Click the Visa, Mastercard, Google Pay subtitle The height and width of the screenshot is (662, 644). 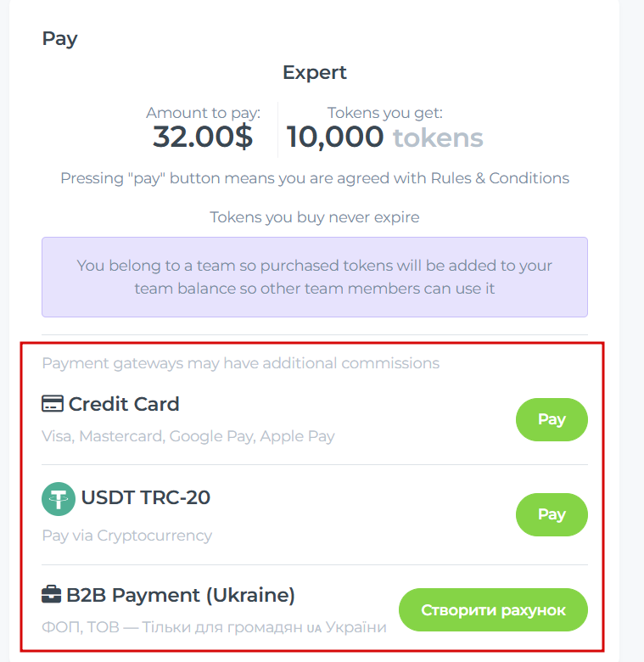click(x=188, y=436)
